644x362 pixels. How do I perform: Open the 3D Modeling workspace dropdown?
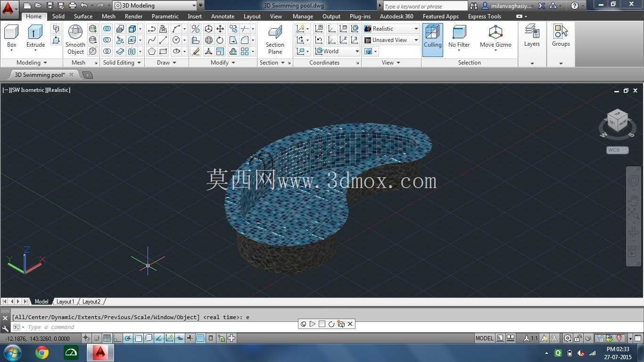click(155, 6)
